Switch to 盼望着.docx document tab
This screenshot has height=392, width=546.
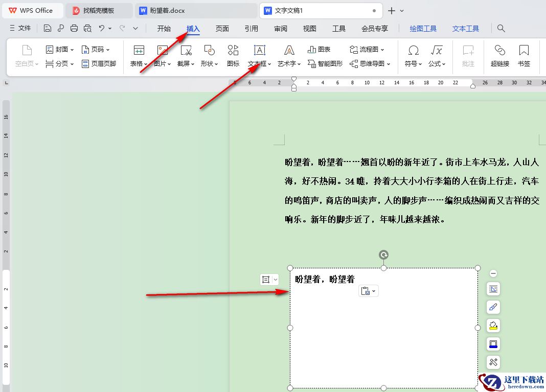196,11
